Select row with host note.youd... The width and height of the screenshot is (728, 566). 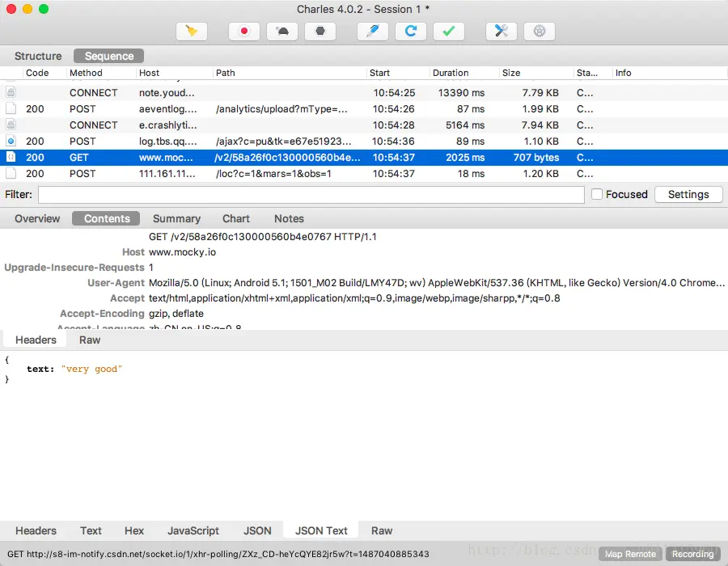364,92
